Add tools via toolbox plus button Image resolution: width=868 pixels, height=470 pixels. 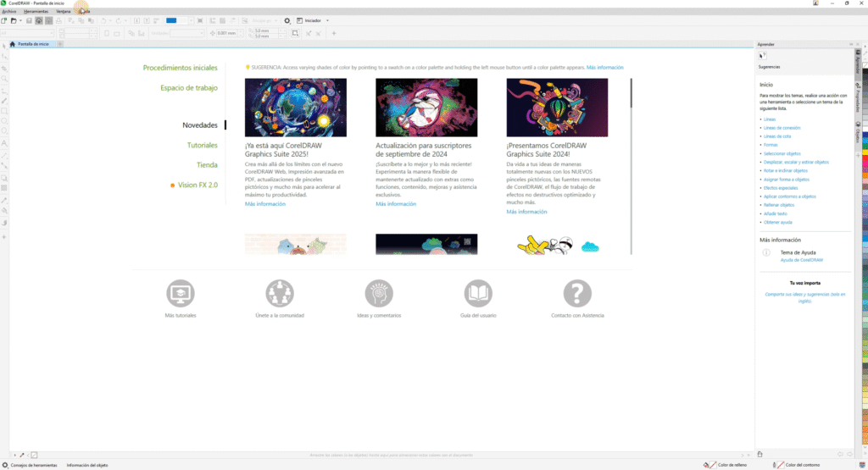pos(4,237)
